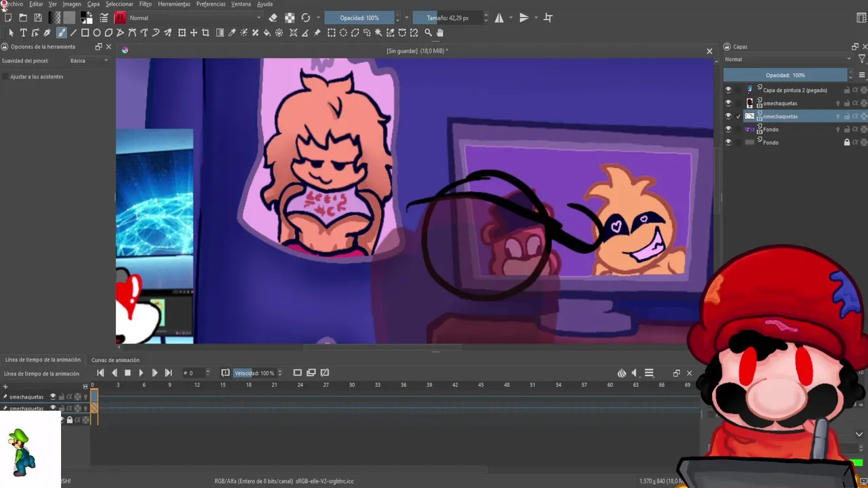868x488 pixels.
Task: Select the Zoom magnifier tool
Action: (x=428, y=33)
